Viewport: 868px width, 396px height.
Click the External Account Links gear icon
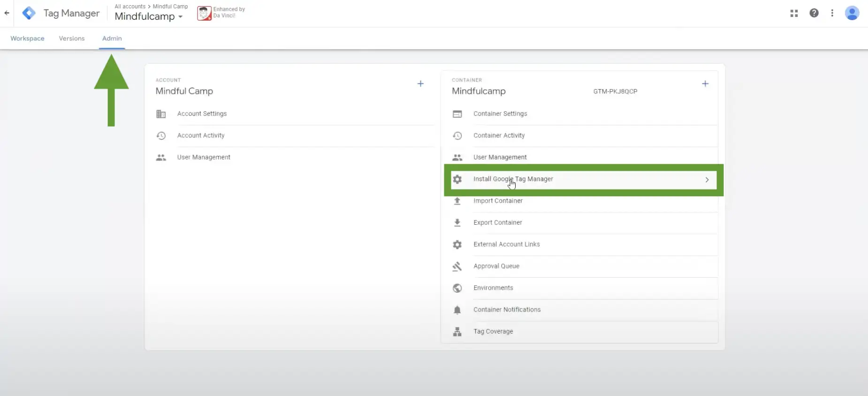pos(457,244)
